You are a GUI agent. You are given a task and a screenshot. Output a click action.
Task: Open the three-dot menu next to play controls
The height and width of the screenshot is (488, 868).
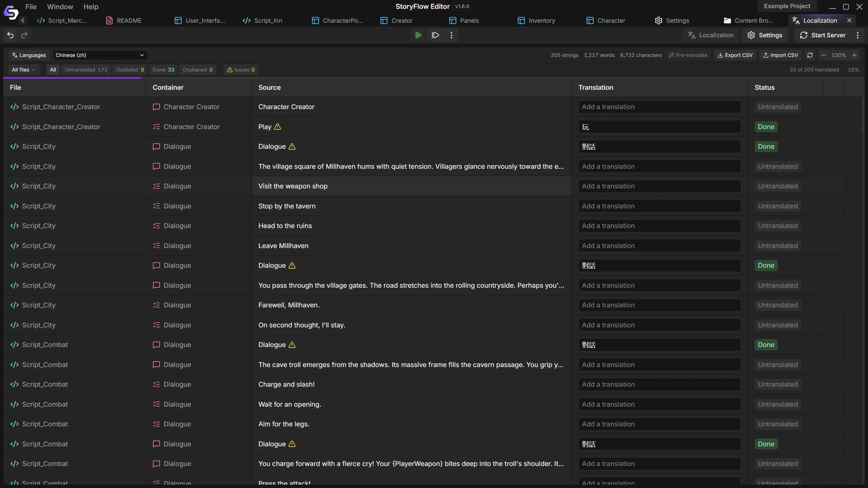pyautogui.click(x=451, y=35)
